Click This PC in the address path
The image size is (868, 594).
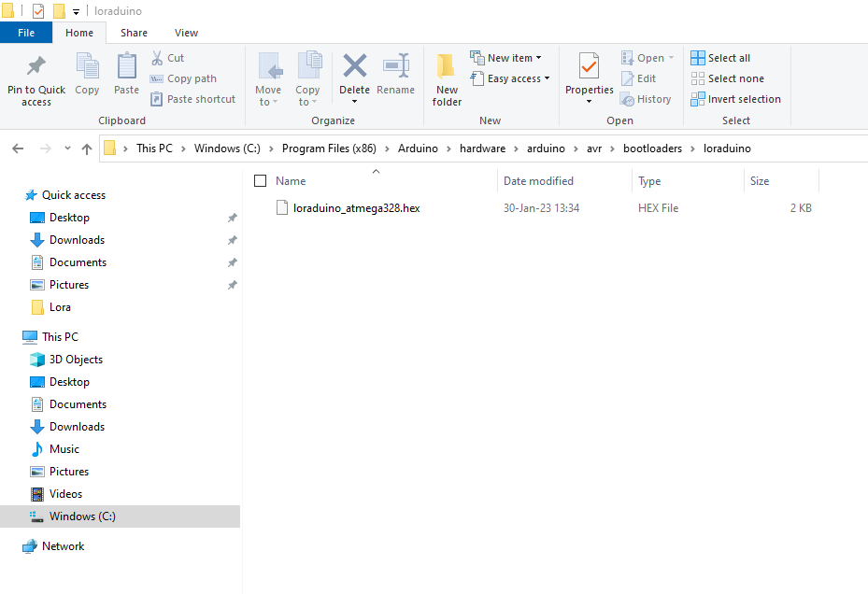154,148
